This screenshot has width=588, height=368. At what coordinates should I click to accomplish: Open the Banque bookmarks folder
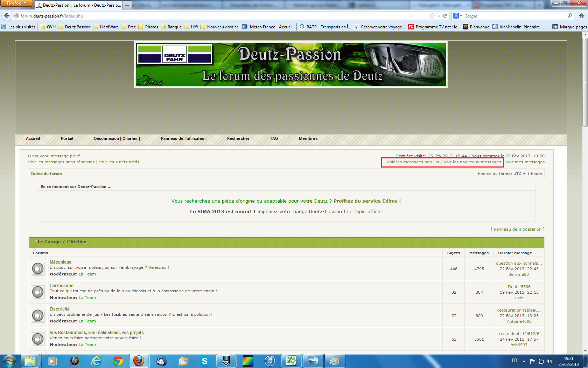click(171, 27)
